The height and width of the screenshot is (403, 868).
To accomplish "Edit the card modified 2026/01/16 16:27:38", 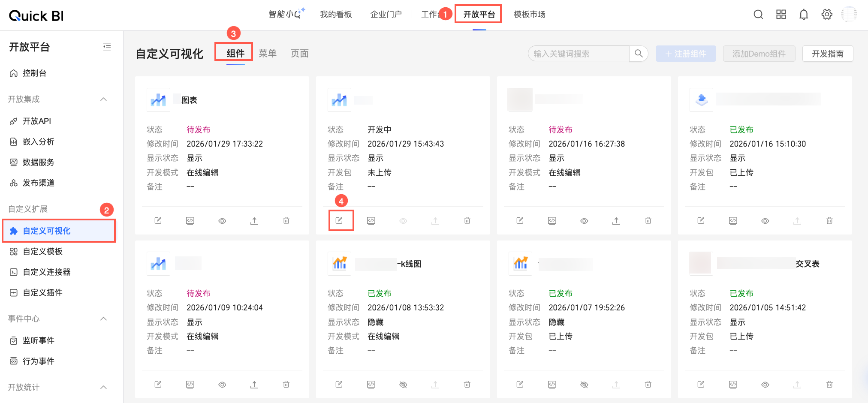I will point(520,220).
